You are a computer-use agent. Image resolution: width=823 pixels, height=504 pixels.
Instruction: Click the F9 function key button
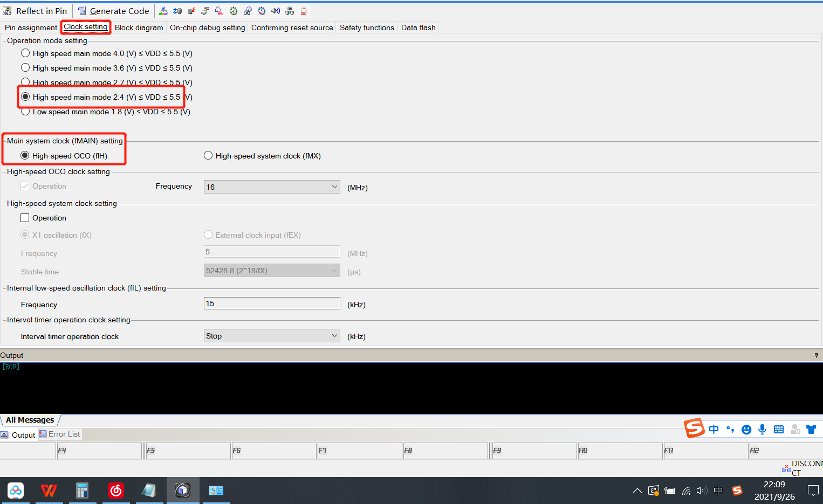click(534, 451)
